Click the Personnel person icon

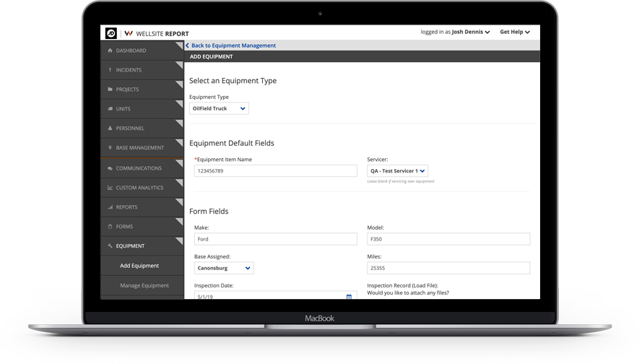coord(110,129)
